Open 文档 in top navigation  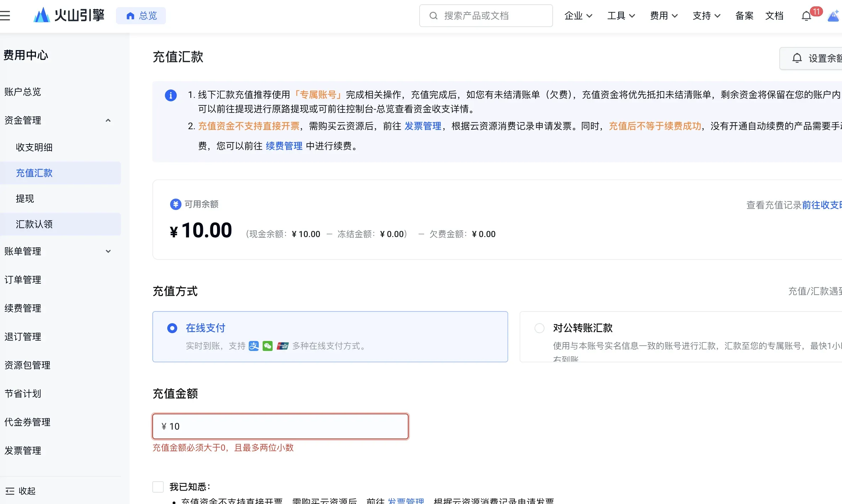774,16
